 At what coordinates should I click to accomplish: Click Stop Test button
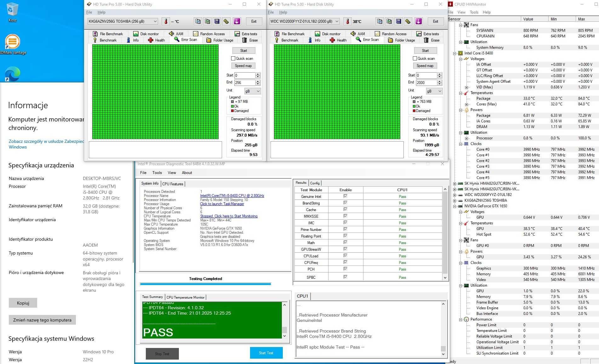coord(162,354)
